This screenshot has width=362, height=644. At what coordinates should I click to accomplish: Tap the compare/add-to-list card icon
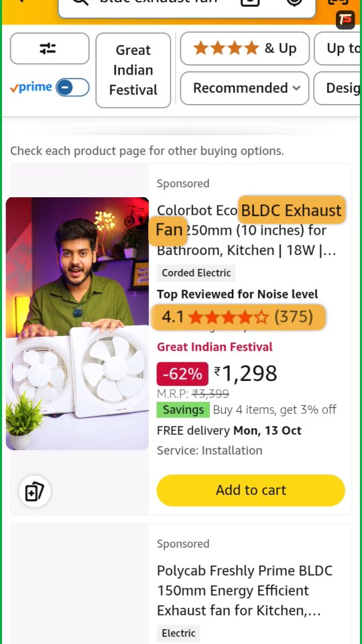click(34, 491)
